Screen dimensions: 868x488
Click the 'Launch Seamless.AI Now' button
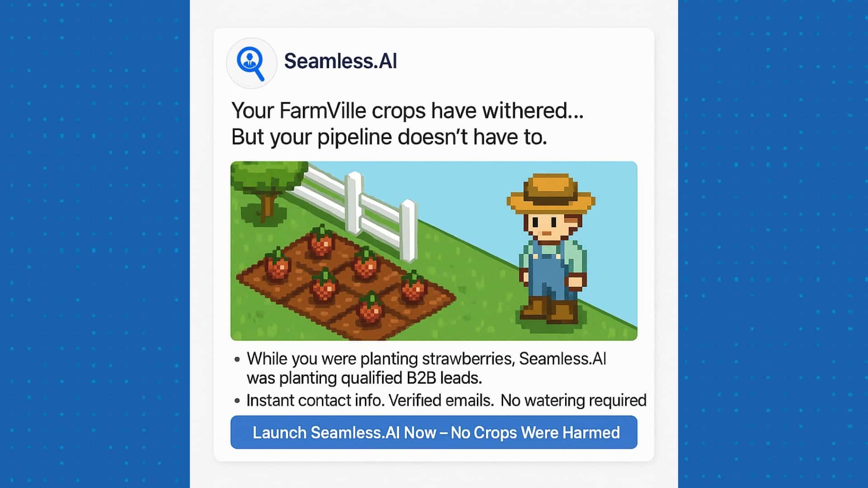point(434,432)
